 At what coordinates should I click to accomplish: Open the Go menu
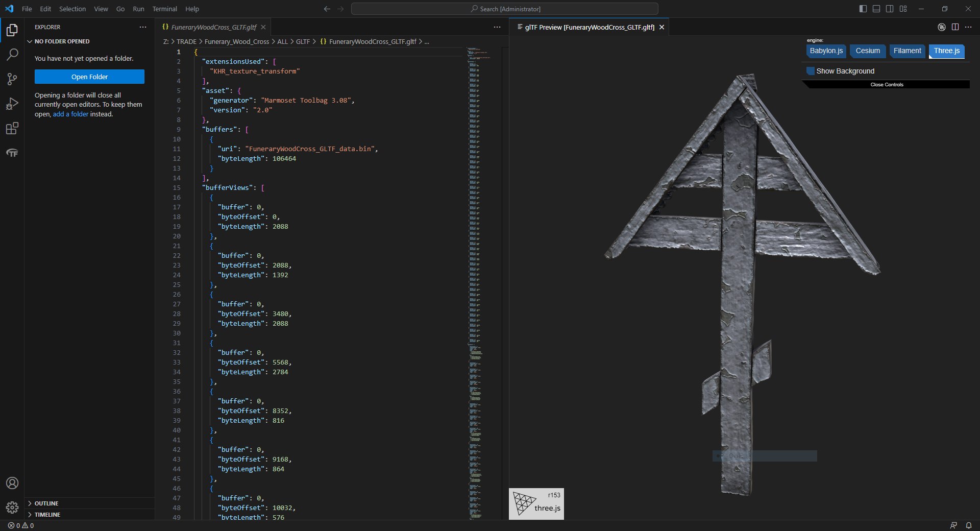(x=120, y=9)
